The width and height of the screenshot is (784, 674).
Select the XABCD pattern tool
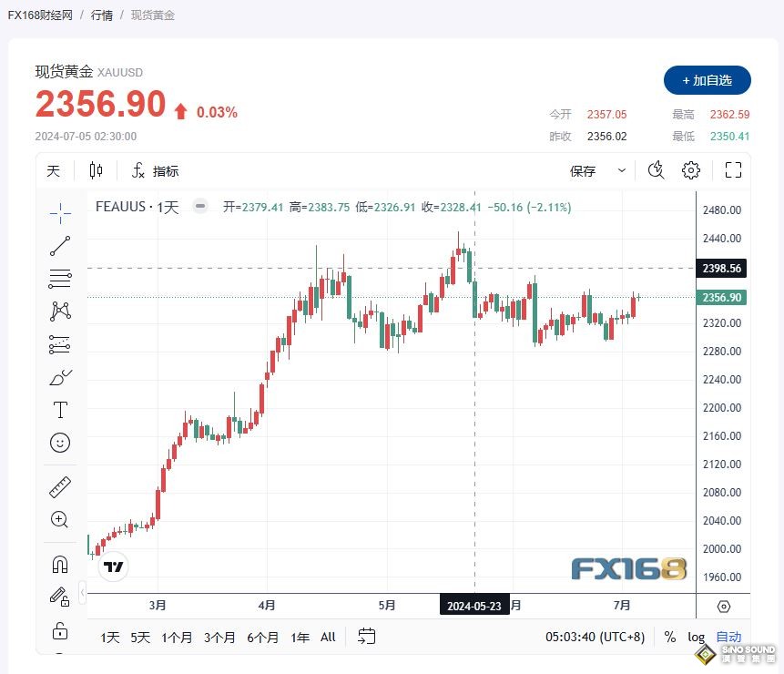click(60, 311)
